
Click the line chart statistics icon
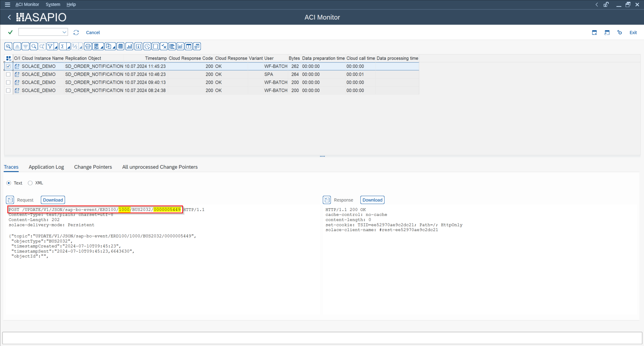tap(181, 46)
